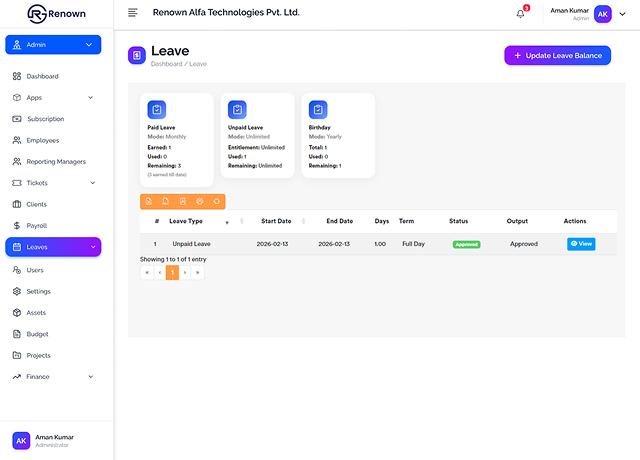
Task: Select Reporting Managers in sidebar
Action: pyautogui.click(x=55, y=162)
